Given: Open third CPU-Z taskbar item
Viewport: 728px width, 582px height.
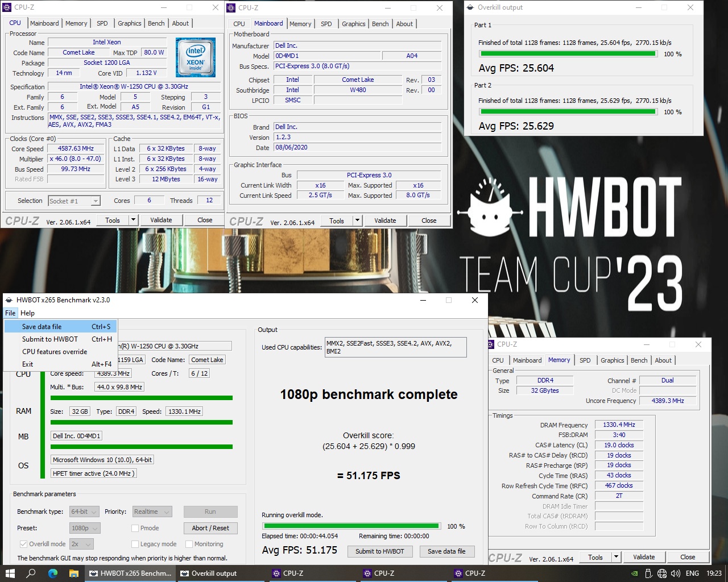Looking at the screenshot, I should tap(494, 573).
